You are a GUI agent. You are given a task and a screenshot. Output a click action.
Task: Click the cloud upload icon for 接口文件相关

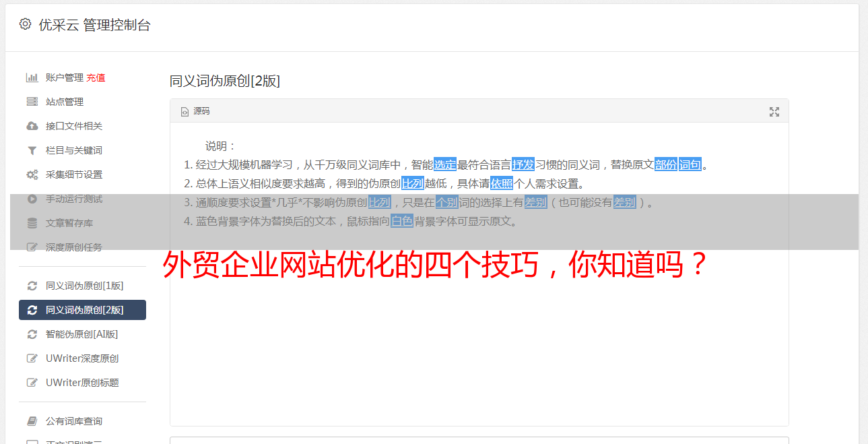(32, 126)
